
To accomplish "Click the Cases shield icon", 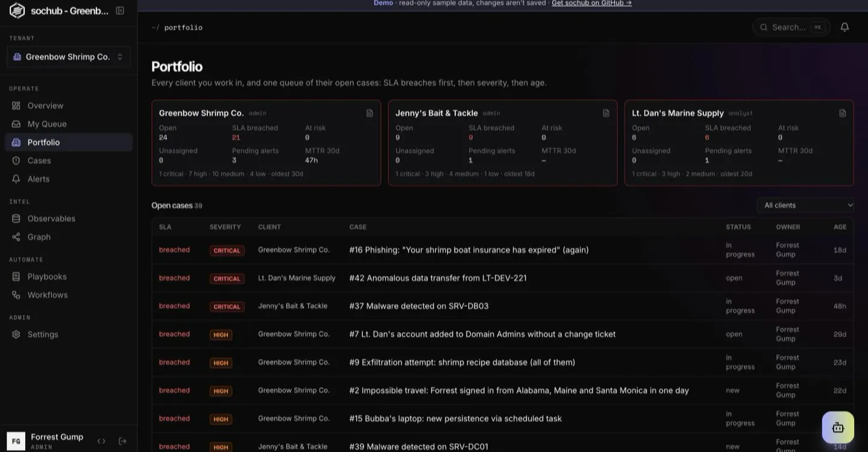I will click(16, 161).
